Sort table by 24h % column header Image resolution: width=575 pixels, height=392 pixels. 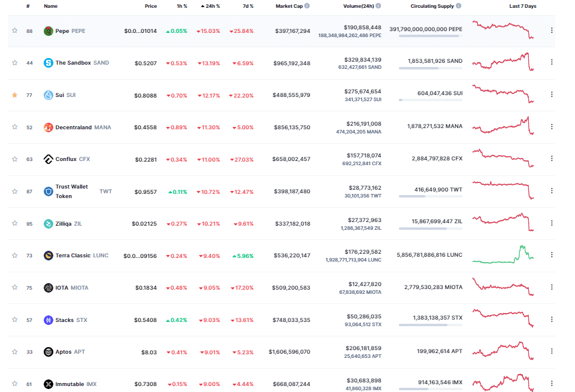(x=210, y=6)
